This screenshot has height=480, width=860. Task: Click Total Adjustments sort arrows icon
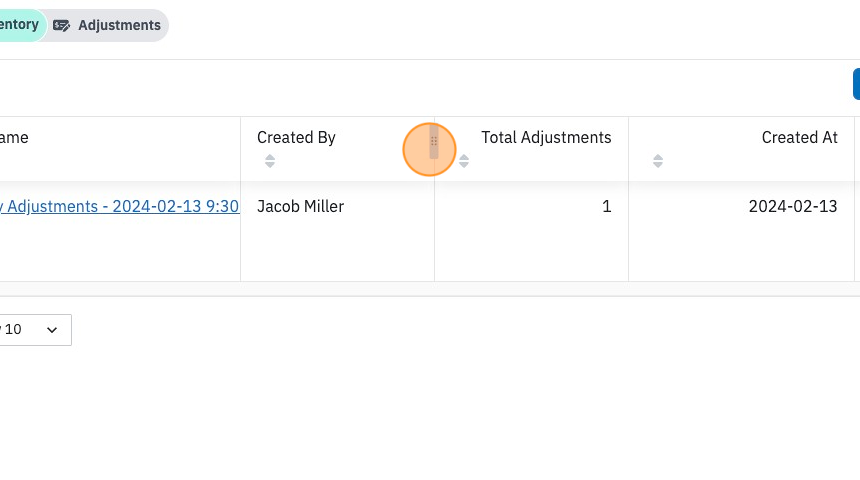click(x=464, y=161)
